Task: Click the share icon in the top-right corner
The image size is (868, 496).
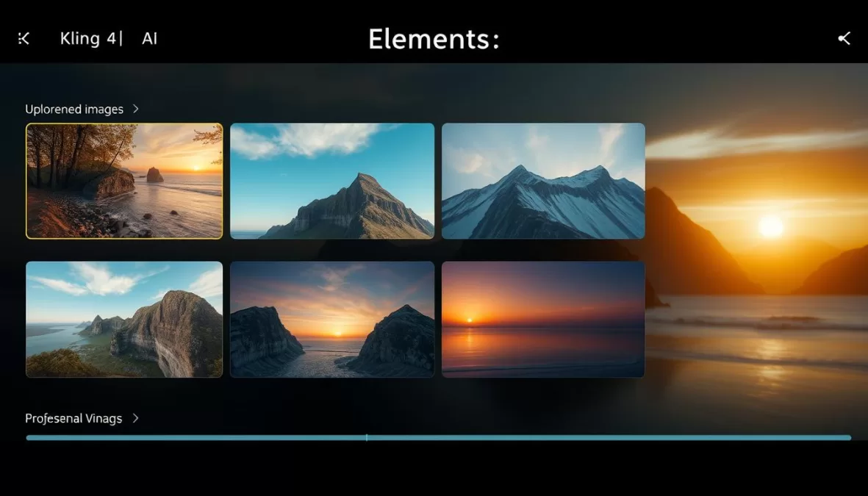Action: click(x=844, y=39)
